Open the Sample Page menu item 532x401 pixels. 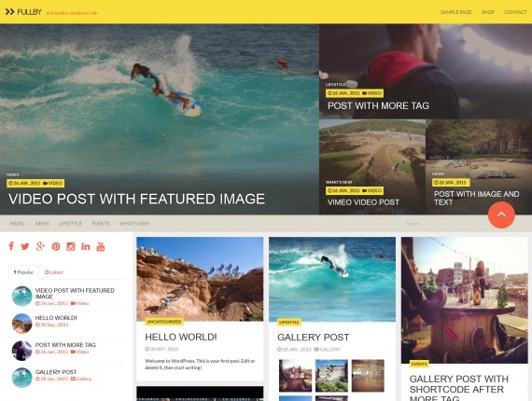click(456, 12)
